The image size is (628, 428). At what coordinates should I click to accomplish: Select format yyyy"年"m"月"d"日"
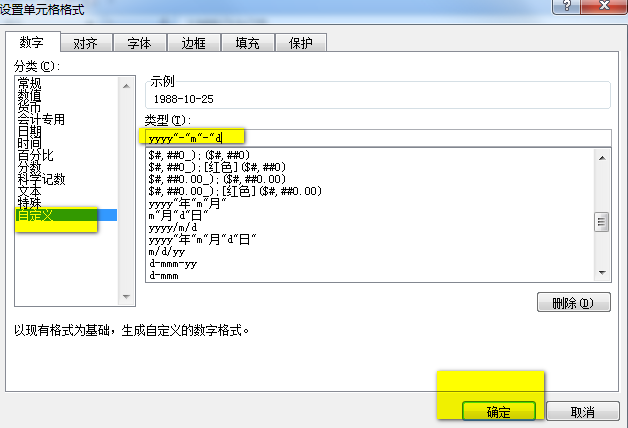202,239
